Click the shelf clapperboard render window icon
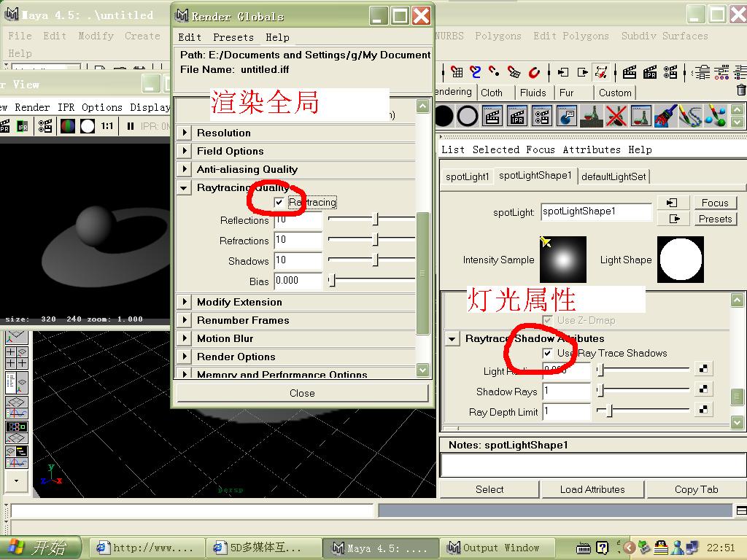This screenshot has height=560, width=747. tap(492, 116)
